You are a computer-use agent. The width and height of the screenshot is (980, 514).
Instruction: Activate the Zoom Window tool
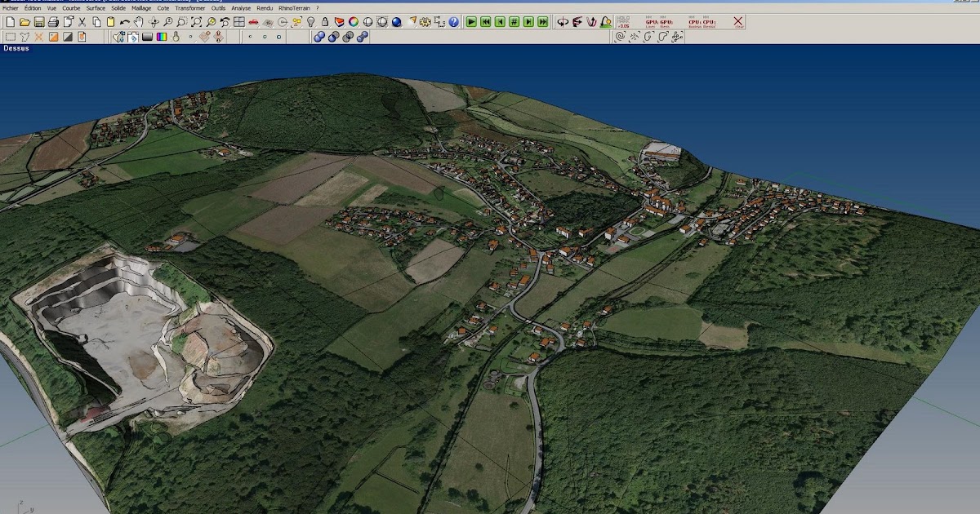coord(182,22)
